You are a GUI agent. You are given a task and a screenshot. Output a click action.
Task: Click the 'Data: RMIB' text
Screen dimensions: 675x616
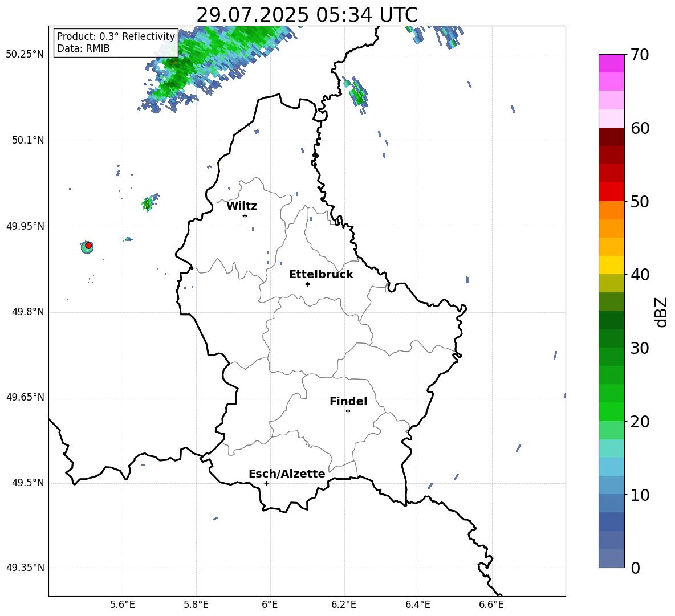coord(83,48)
